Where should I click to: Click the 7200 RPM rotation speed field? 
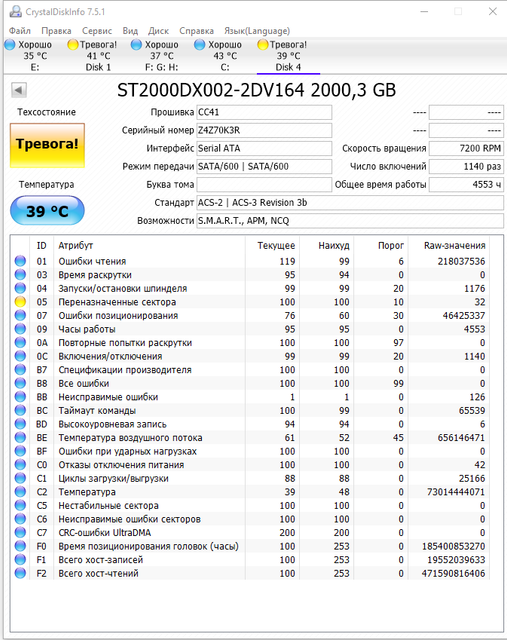point(466,148)
